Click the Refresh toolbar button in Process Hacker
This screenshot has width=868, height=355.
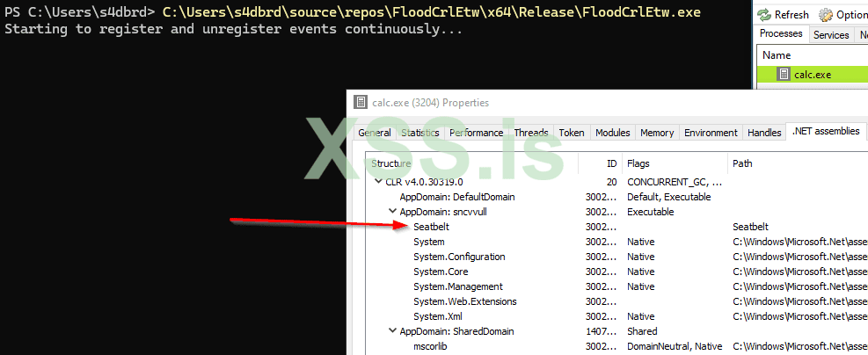click(784, 14)
